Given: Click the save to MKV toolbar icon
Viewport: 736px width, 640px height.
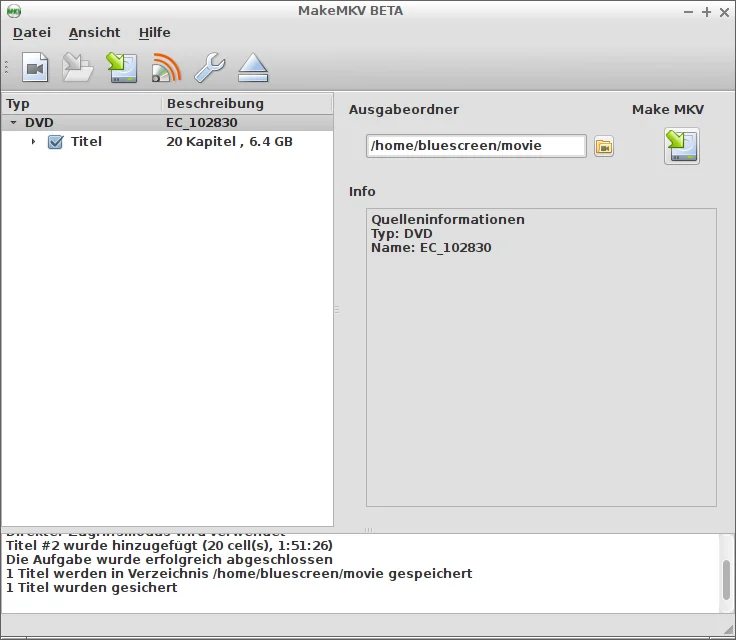Looking at the screenshot, I should pyautogui.click(x=122, y=68).
